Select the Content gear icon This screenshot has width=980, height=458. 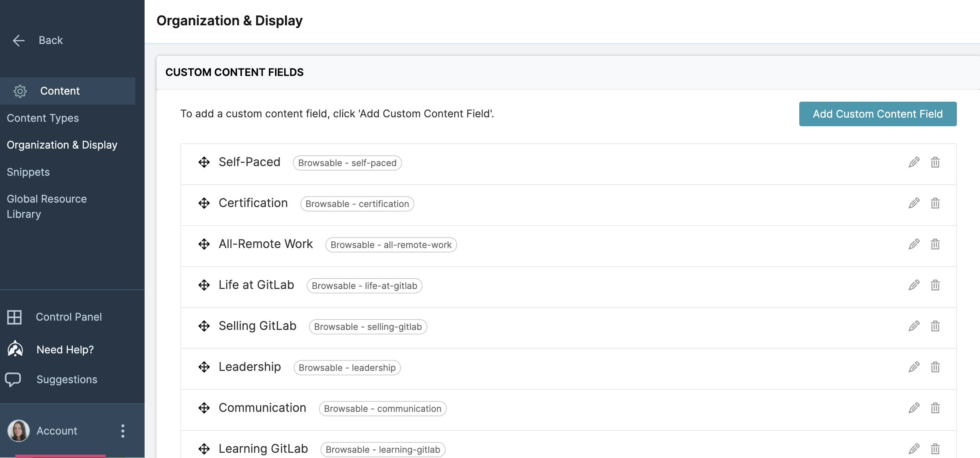[x=20, y=91]
